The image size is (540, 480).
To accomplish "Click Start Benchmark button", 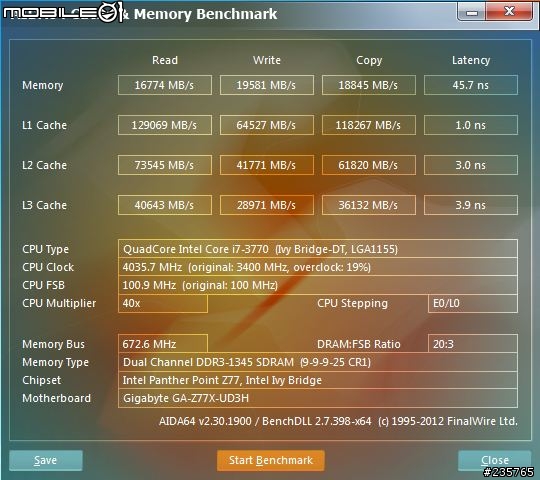I will click(271, 460).
